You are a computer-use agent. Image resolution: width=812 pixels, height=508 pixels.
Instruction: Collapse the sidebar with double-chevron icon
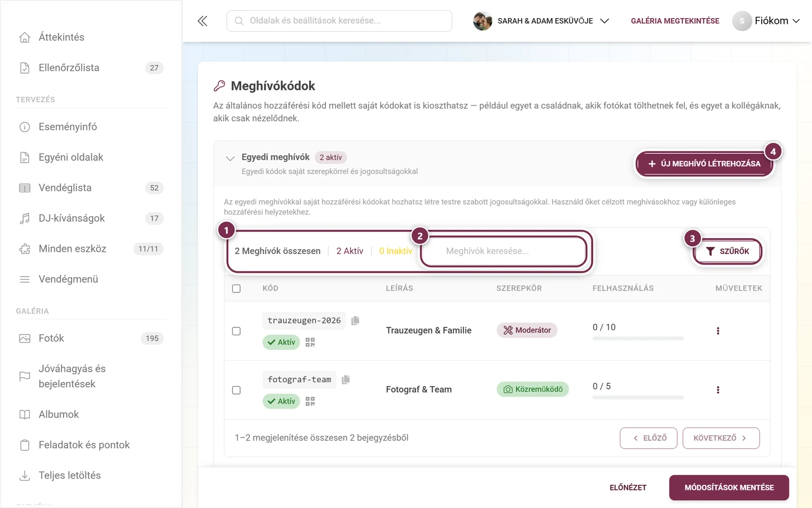[x=202, y=21]
